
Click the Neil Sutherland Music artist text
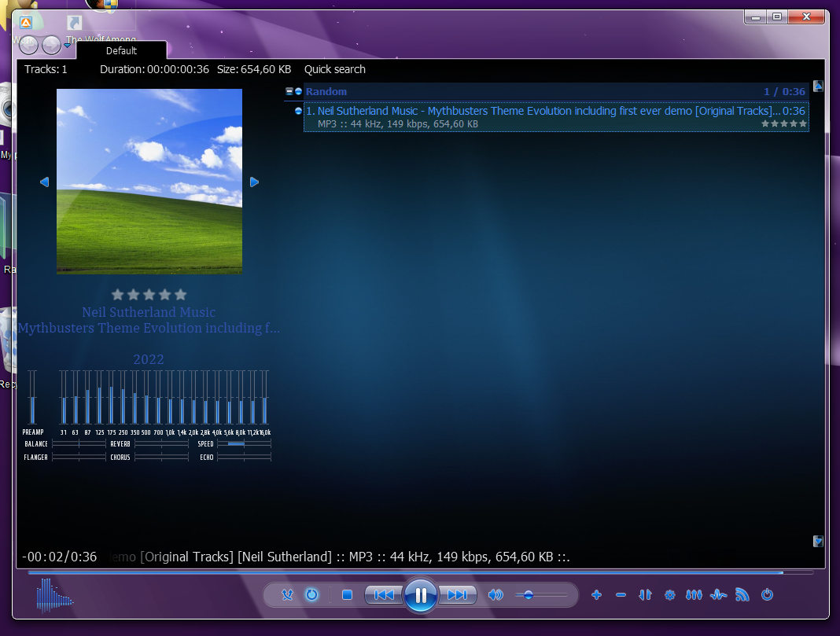(x=149, y=312)
